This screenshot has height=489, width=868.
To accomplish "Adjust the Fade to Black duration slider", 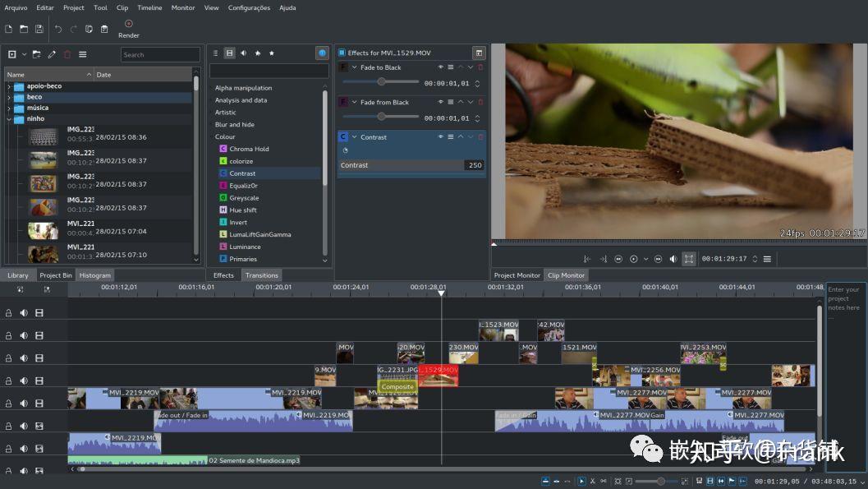I will [x=381, y=81].
